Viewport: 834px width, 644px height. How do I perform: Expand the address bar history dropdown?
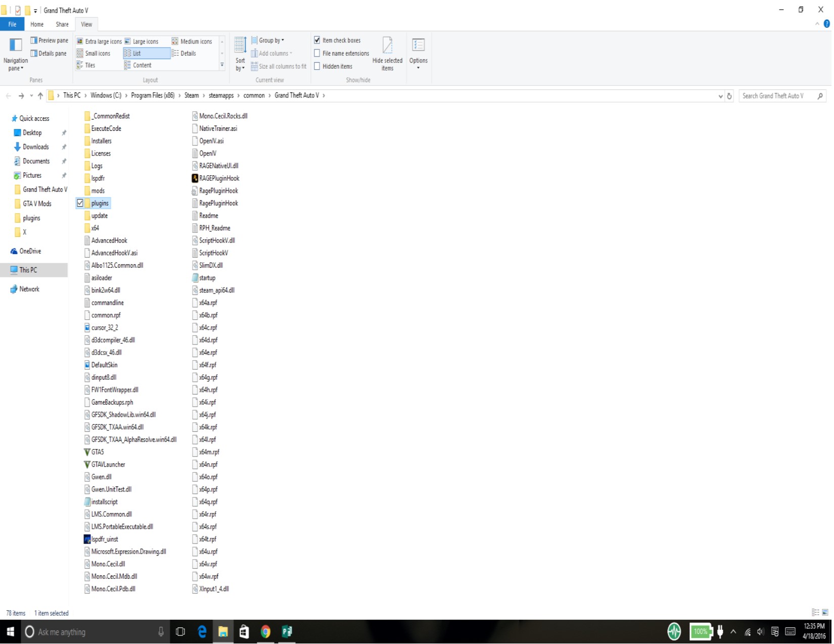point(720,96)
